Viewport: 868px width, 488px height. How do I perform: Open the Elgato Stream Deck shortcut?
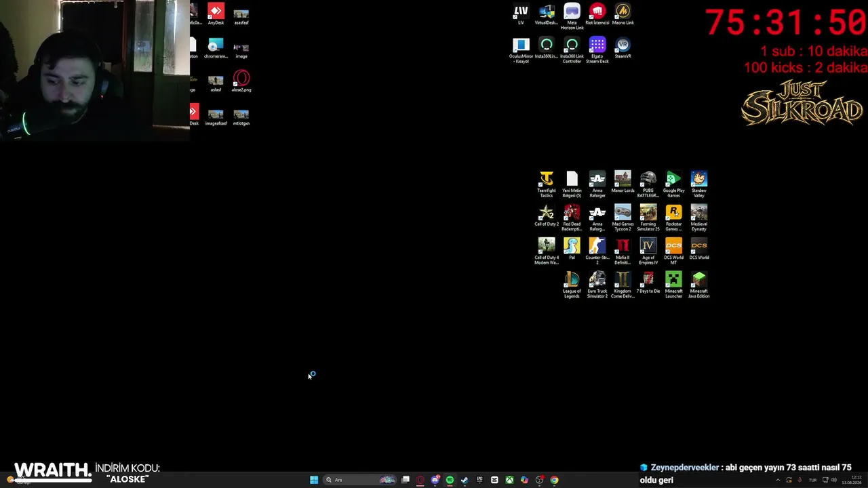coord(597,50)
